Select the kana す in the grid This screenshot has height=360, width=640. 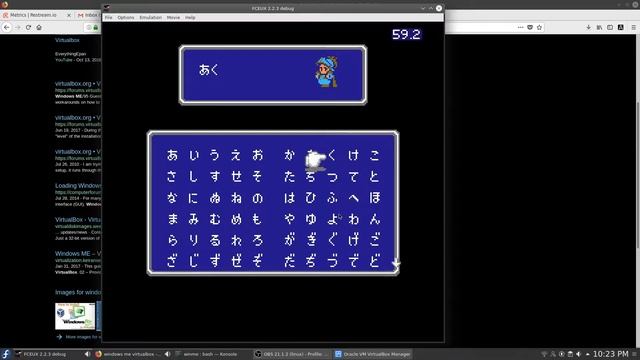pos(215,176)
